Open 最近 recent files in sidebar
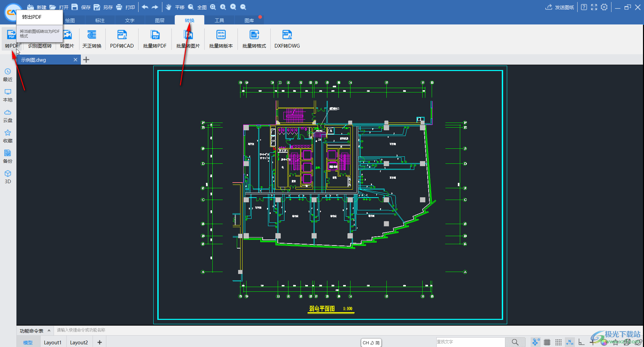The width and height of the screenshot is (644, 347). point(8,75)
